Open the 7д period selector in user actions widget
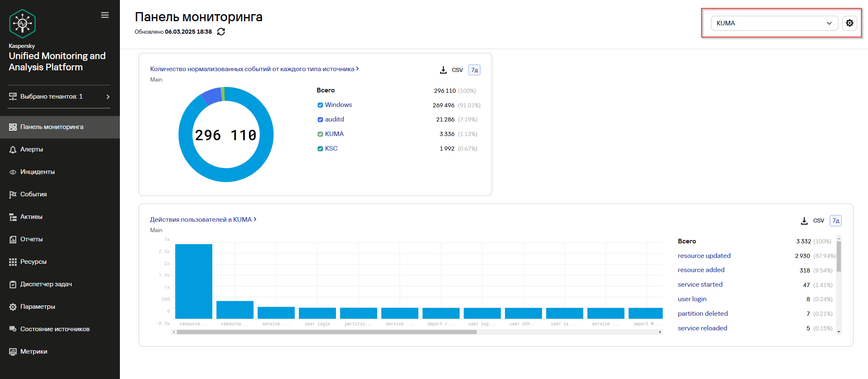Screen dimensions: 868x379 coord(836,220)
